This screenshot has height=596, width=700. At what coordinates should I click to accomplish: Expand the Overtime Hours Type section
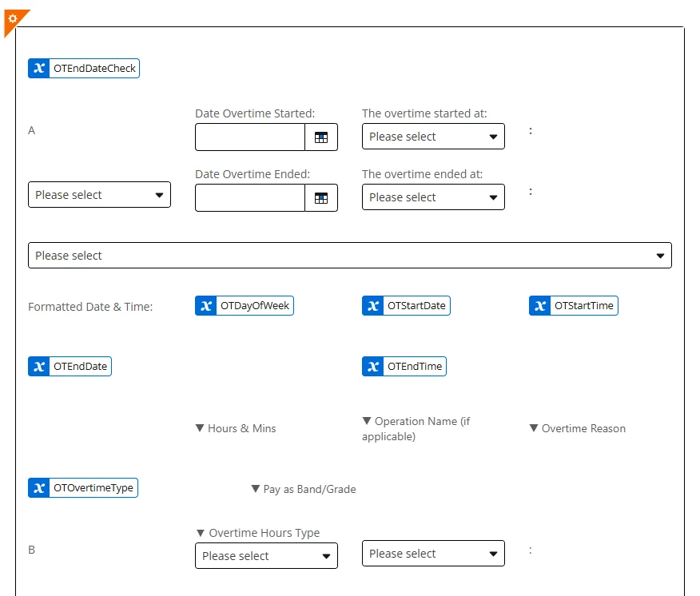(x=258, y=533)
